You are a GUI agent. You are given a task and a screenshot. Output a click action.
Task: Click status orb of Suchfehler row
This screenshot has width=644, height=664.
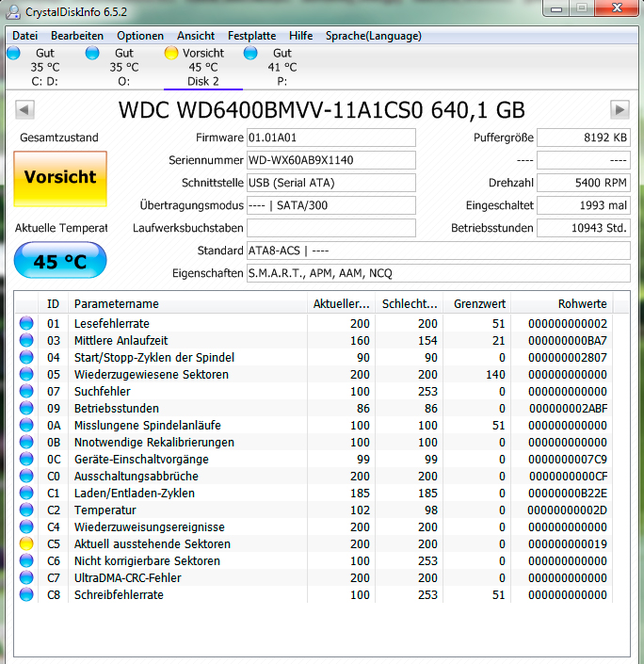(26, 391)
